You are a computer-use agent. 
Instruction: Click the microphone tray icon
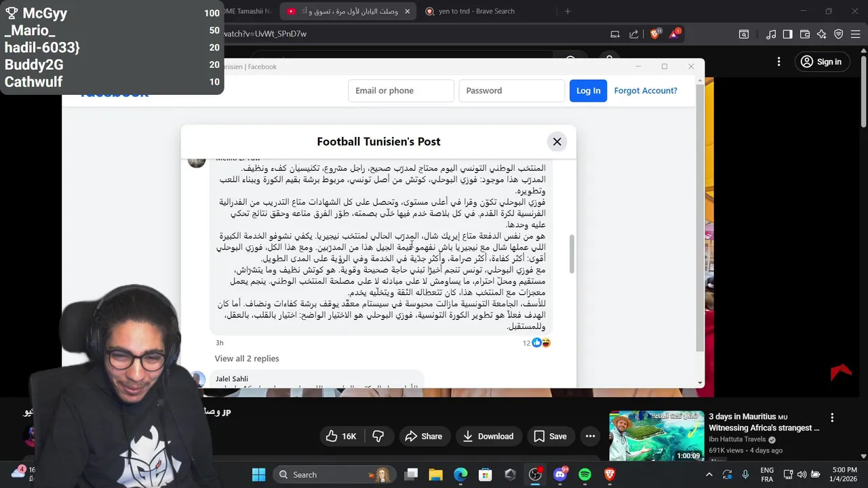pyautogui.click(x=745, y=474)
